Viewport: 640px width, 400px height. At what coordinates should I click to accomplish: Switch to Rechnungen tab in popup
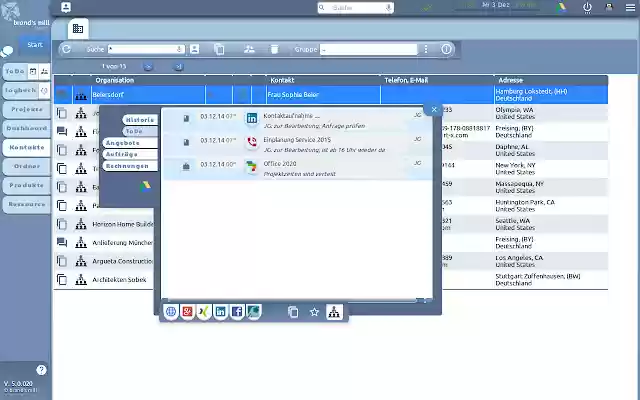click(x=130, y=166)
